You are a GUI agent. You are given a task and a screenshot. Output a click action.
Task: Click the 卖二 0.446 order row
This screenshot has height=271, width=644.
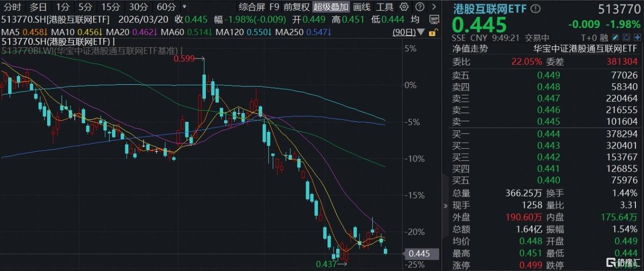[x=545, y=110]
